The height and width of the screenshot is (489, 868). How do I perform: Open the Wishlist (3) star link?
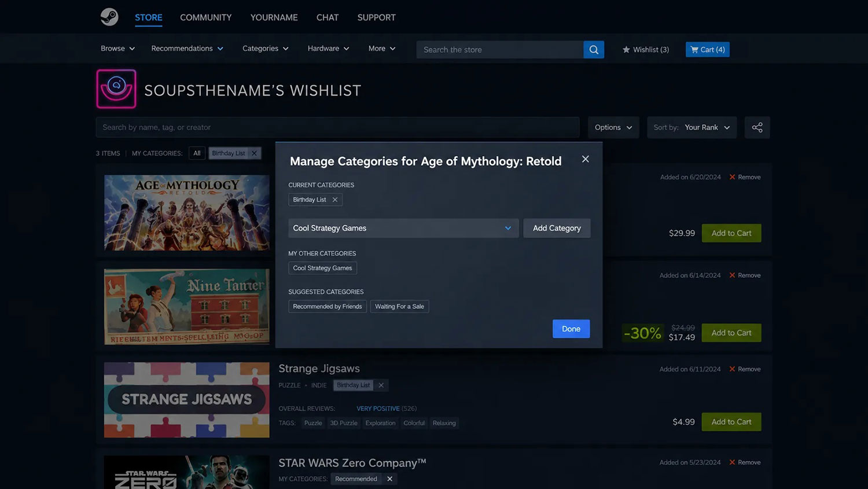645,50
